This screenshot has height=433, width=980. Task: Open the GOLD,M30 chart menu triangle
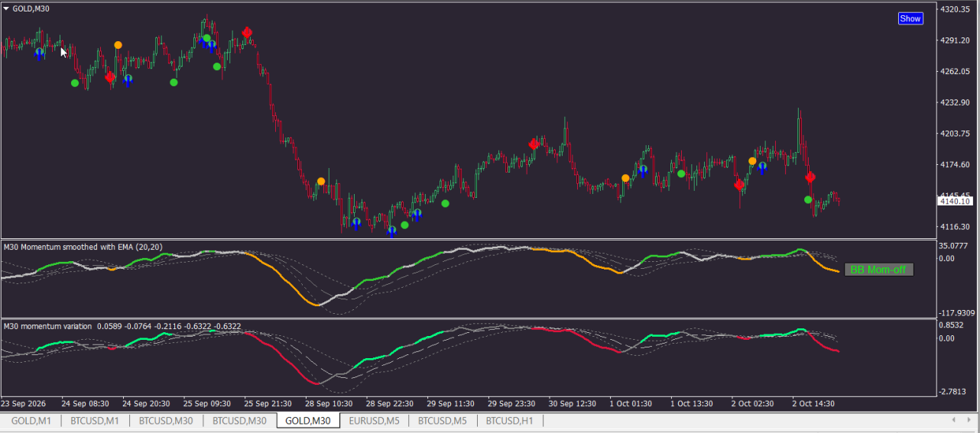[x=6, y=8]
